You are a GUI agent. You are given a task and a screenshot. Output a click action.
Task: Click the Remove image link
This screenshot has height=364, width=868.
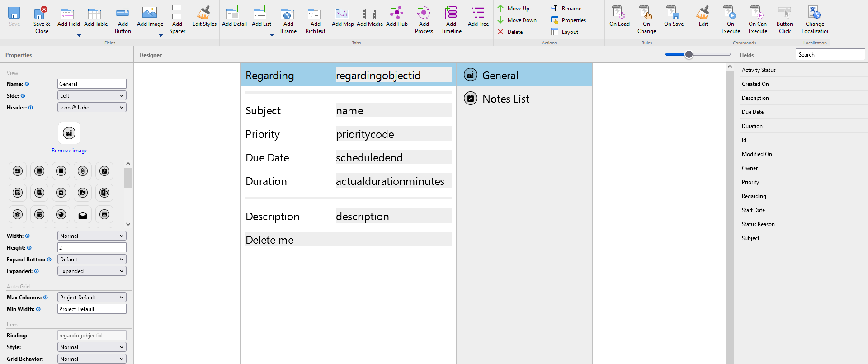pos(69,151)
